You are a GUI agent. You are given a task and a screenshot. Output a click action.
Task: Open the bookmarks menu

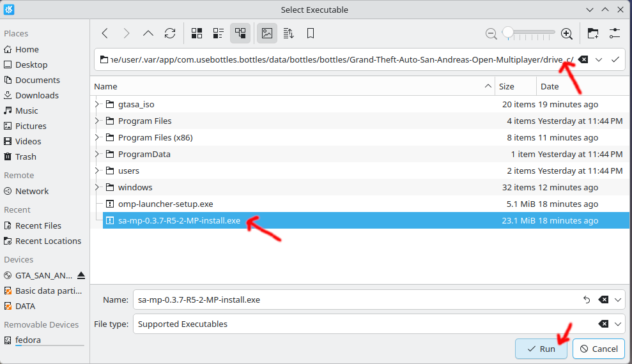coord(311,33)
